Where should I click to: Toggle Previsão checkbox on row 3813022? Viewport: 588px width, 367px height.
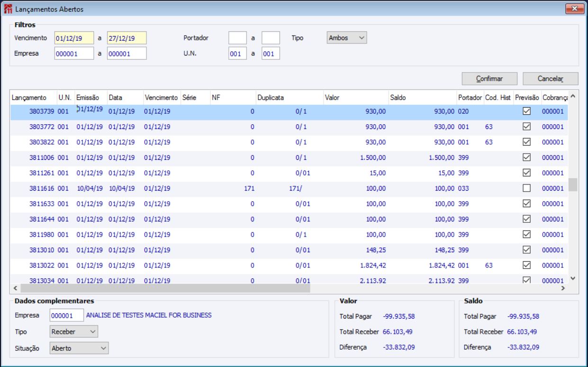click(526, 265)
